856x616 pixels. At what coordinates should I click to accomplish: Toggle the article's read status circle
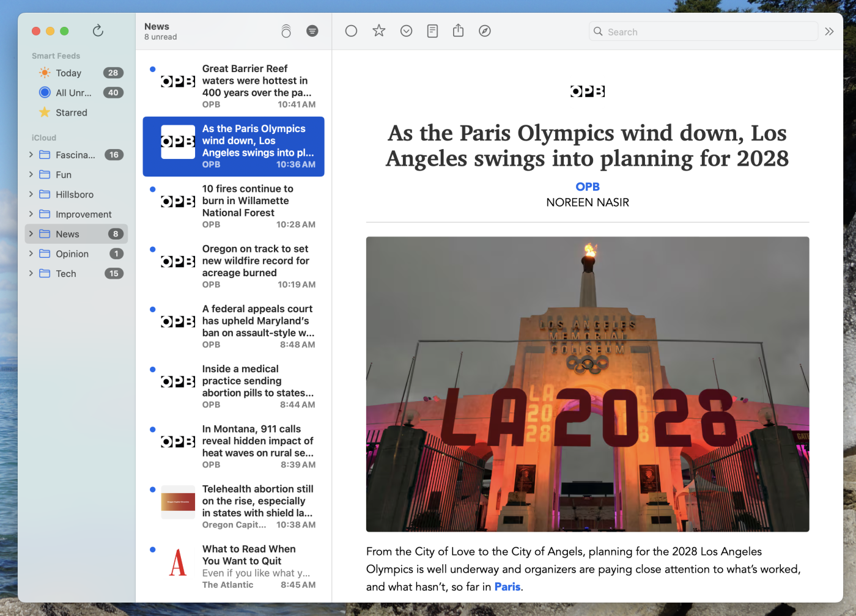[x=351, y=31]
